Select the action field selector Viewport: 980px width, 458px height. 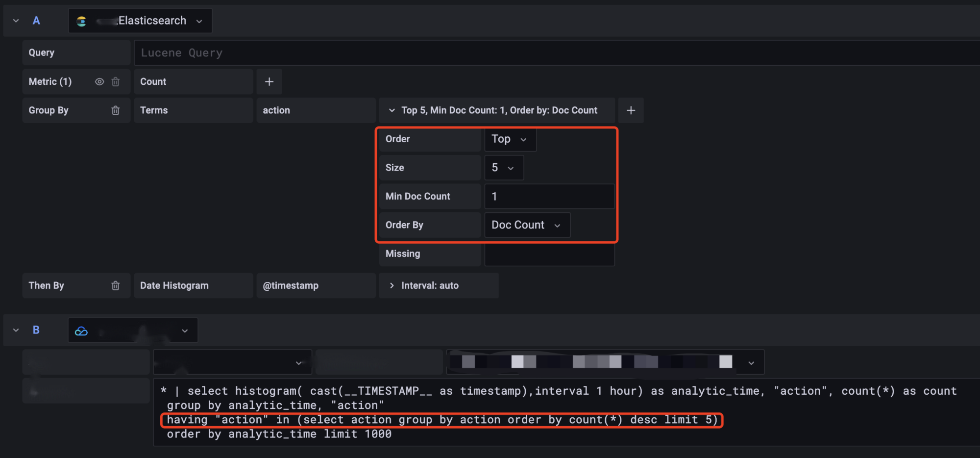pyautogui.click(x=316, y=110)
